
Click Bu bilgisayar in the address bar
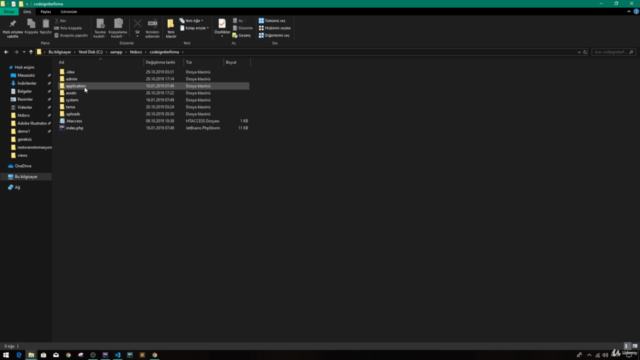pyautogui.click(x=60, y=52)
